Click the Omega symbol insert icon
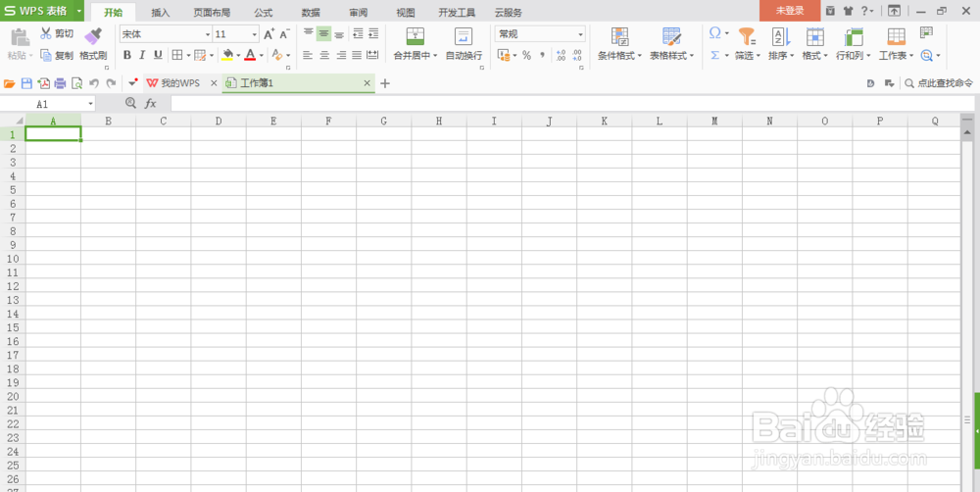Image resolution: width=980 pixels, height=492 pixels. (715, 33)
